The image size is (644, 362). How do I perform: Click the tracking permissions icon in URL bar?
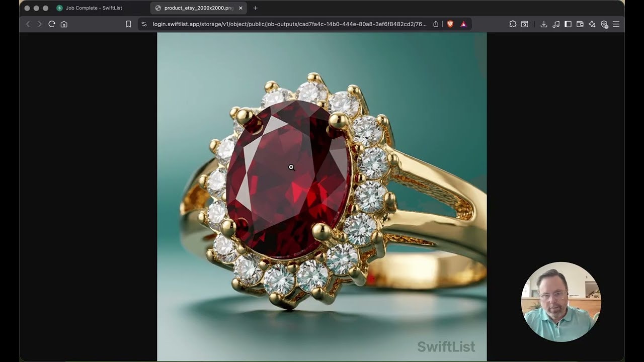[x=143, y=24]
